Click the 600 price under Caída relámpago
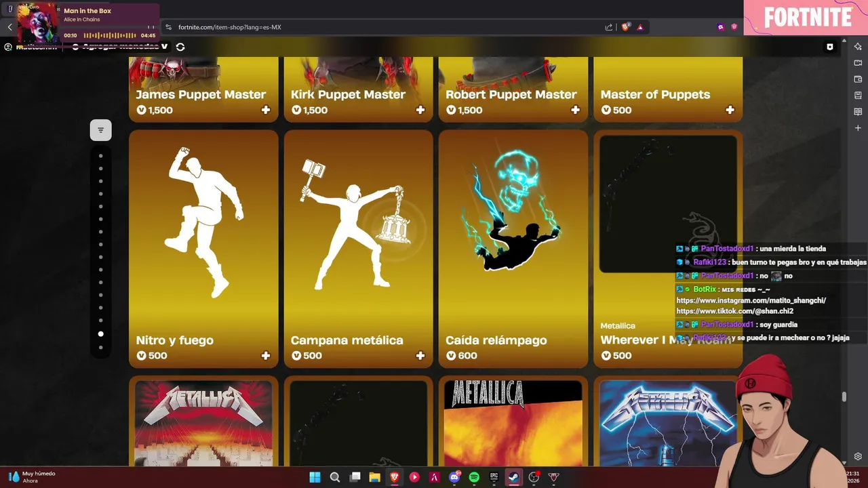The image size is (868, 488). pyautogui.click(x=461, y=355)
